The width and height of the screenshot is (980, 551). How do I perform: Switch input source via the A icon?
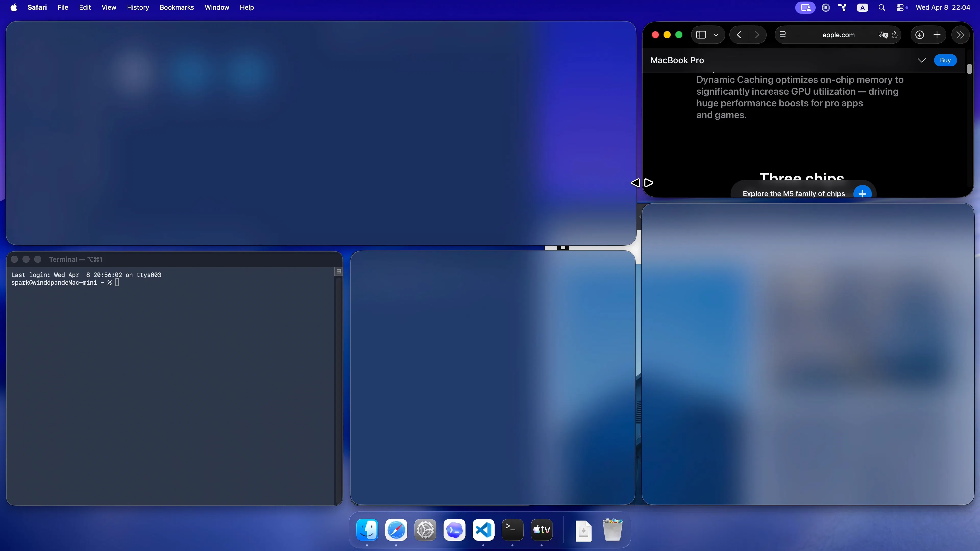click(862, 8)
